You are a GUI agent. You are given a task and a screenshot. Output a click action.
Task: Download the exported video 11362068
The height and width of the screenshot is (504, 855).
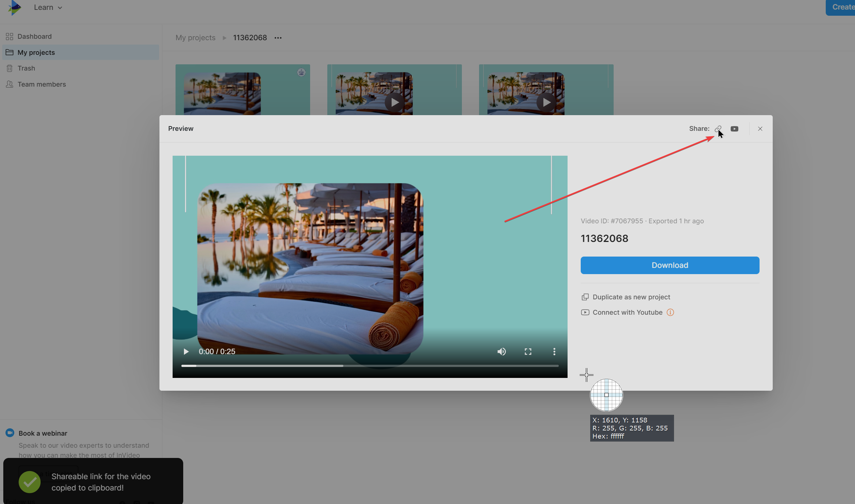(670, 265)
